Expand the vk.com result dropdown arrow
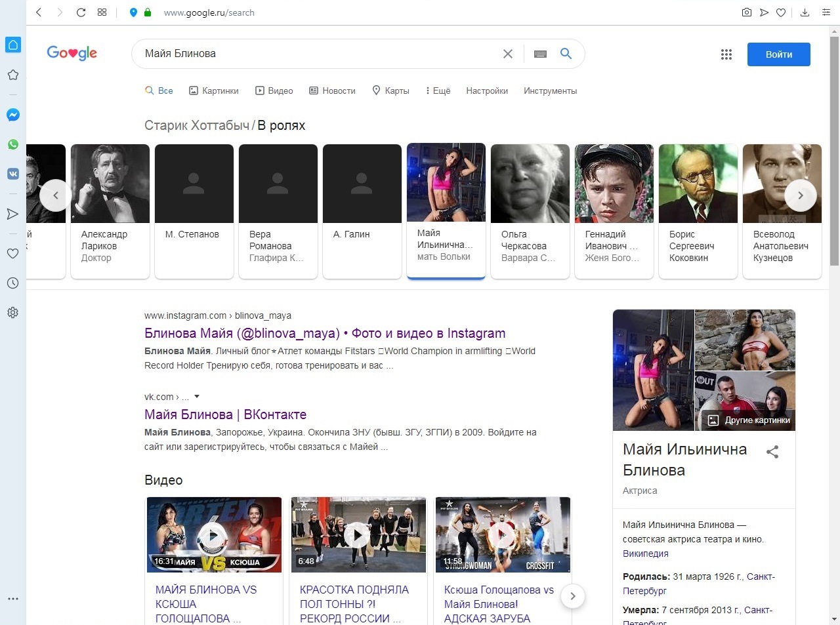The image size is (840, 625). (197, 397)
